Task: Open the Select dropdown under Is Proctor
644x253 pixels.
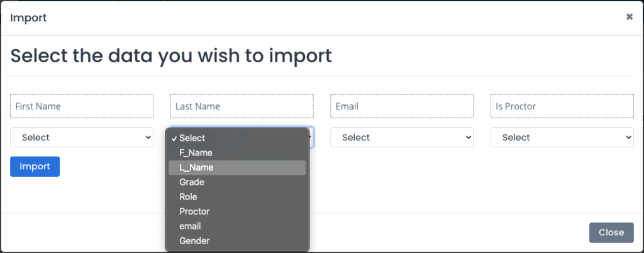Action: click(562, 137)
